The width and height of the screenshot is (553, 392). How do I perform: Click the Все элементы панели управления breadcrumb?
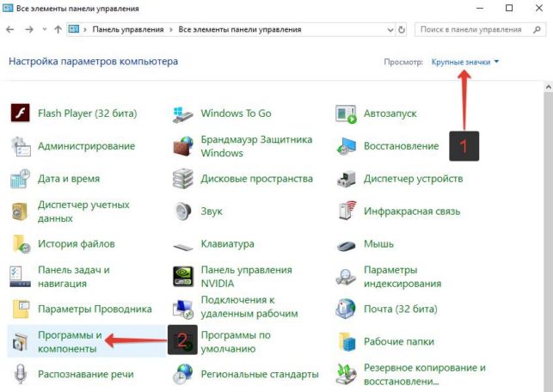(x=240, y=29)
